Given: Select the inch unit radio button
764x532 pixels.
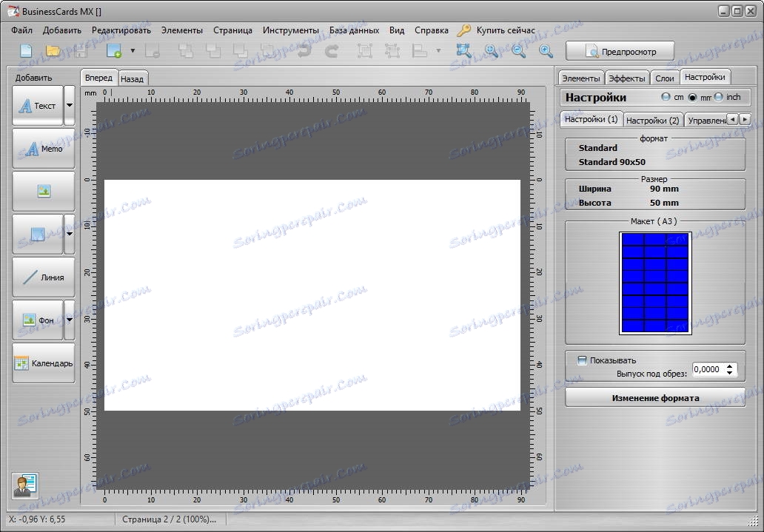Looking at the screenshot, I should (x=719, y=97).
